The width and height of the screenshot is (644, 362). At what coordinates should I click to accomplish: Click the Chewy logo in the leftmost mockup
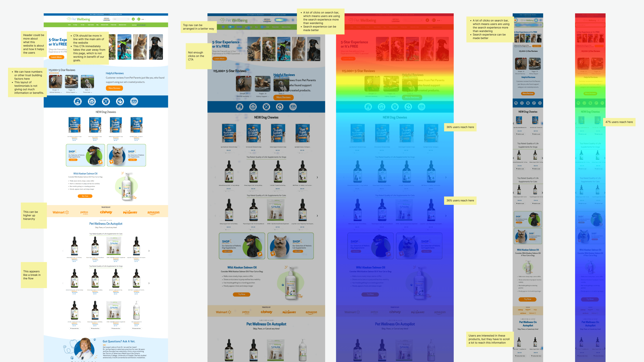pyautogui.click(x=106, y=212)
